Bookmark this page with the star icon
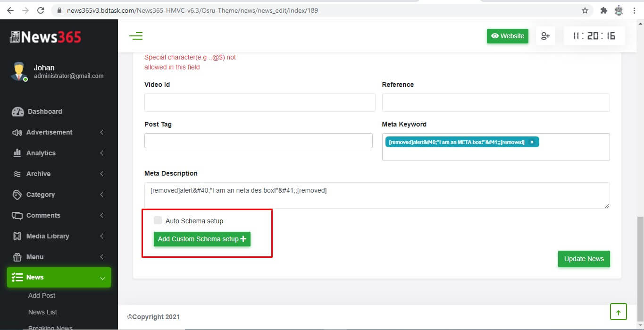This screenshot has height=330, width=644. click(x=585, y=10)
